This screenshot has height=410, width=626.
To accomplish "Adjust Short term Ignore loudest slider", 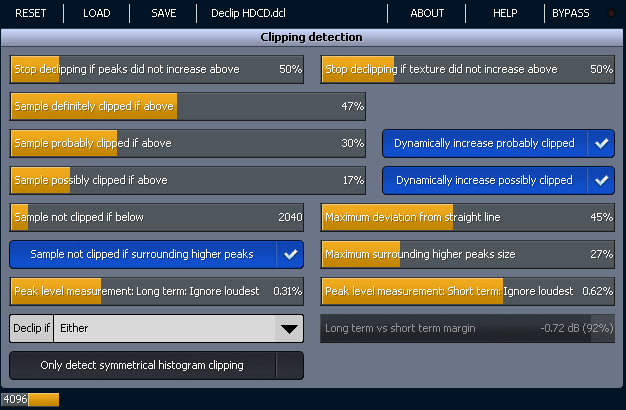I will click(x=468, y=291).
